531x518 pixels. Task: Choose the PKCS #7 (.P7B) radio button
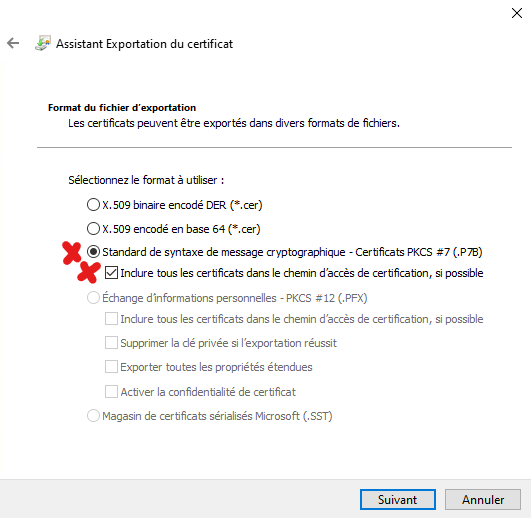coord(93,252)
